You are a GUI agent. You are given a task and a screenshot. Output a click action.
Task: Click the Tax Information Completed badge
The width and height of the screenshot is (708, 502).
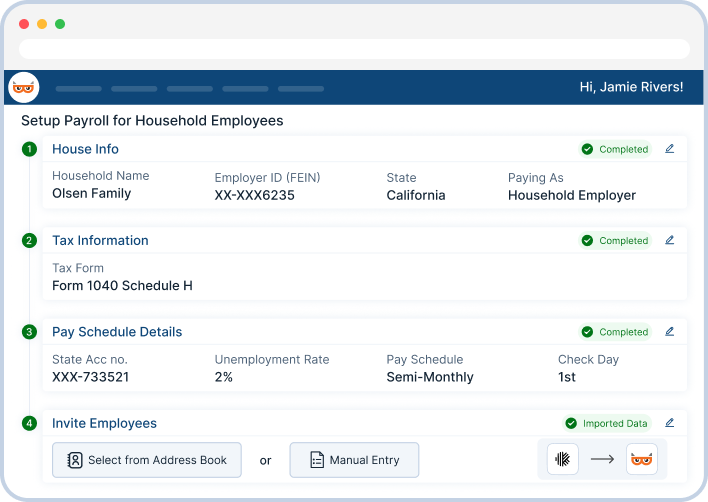pos(615,241)
